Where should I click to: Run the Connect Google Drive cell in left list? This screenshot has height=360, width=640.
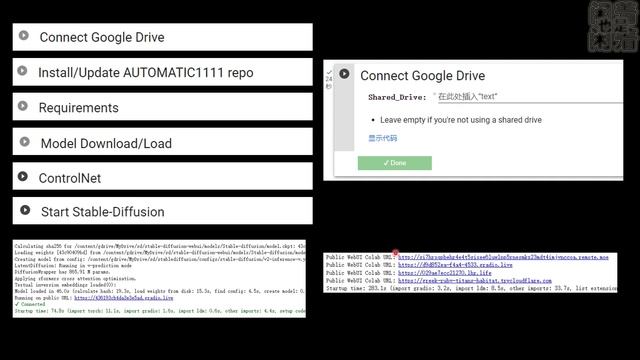point(24,36)
